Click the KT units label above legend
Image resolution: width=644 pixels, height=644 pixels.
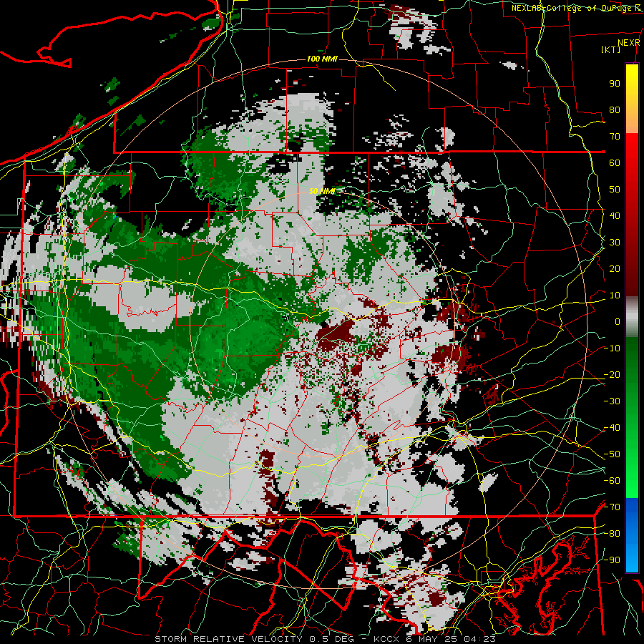pyautogui.click(x=611, y=49)
